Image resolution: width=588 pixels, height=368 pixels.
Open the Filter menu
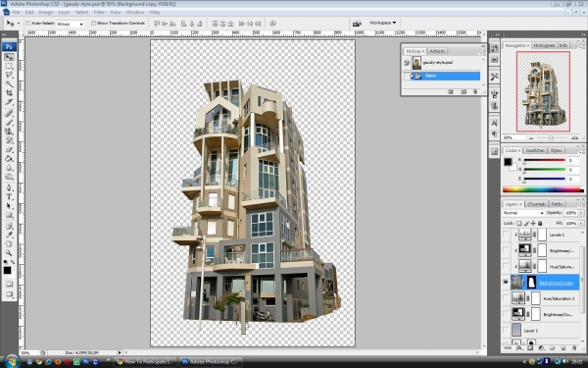pyautogui.click(x=99, y=12)
